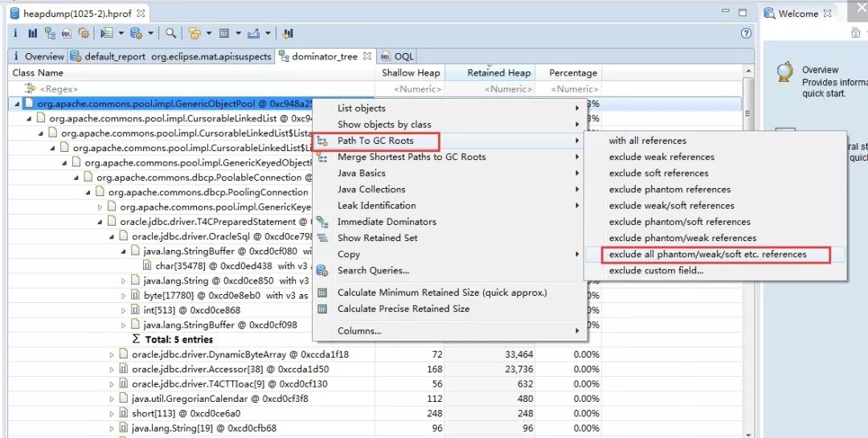Sort by the Shallow Heap column header

click(x=410, y=72)
